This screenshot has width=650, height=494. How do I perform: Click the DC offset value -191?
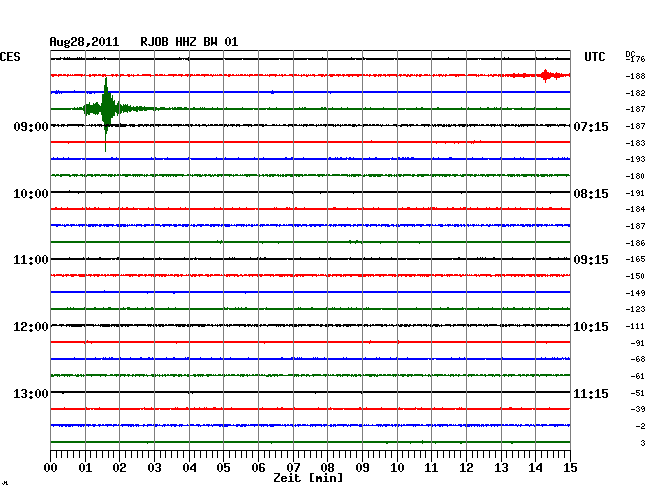[x=635, y=193]
